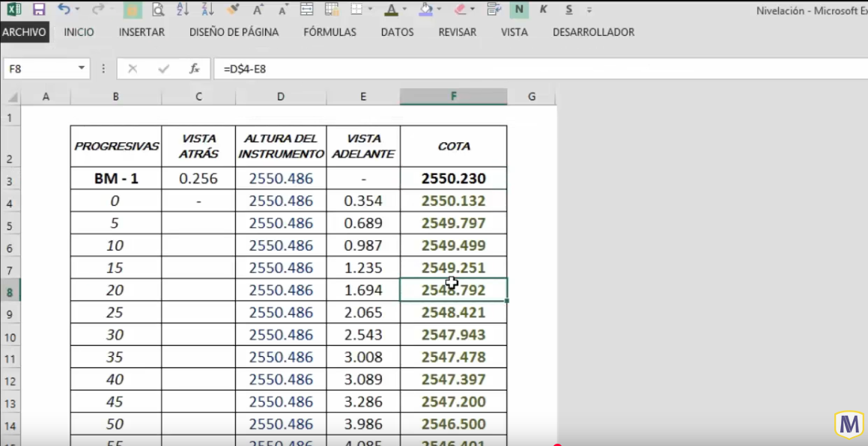Viewport: 868px width, 446px height.
Task: Select the ALTURA DEL INSTRUMENTO header cell
Action: pos(281,147)
